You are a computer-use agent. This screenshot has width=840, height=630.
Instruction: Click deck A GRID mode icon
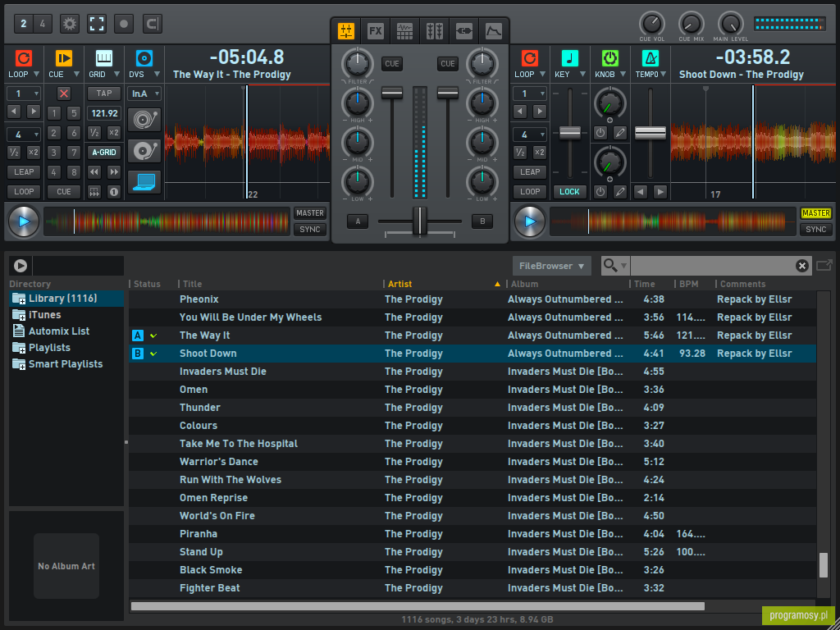click(104, 58)
